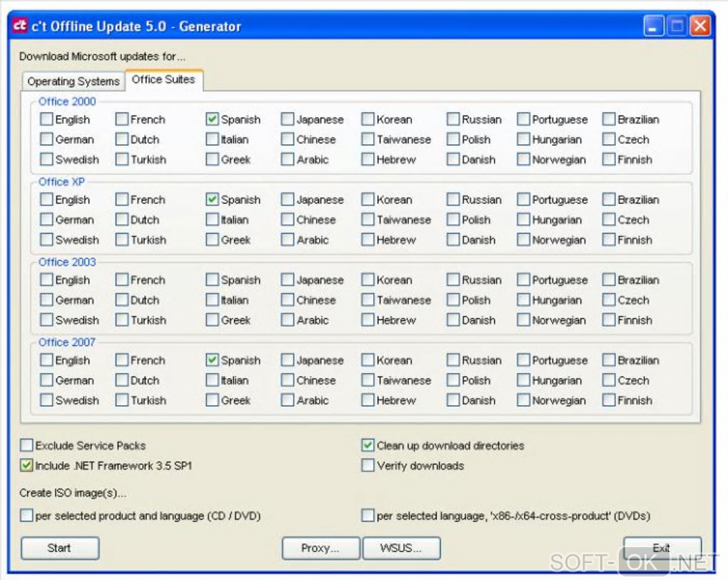Check Chinese under Office 2003
Screen dimensions: 728x580
pos(288,300)
